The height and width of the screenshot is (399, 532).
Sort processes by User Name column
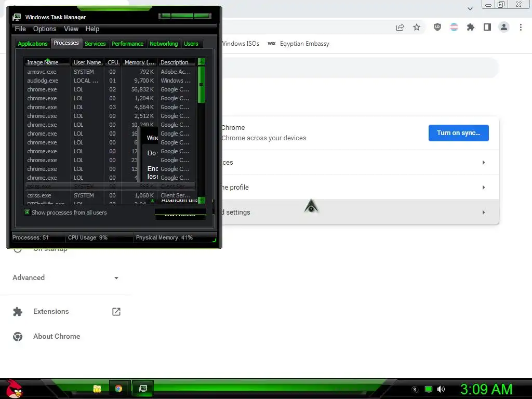click(87, 62)
